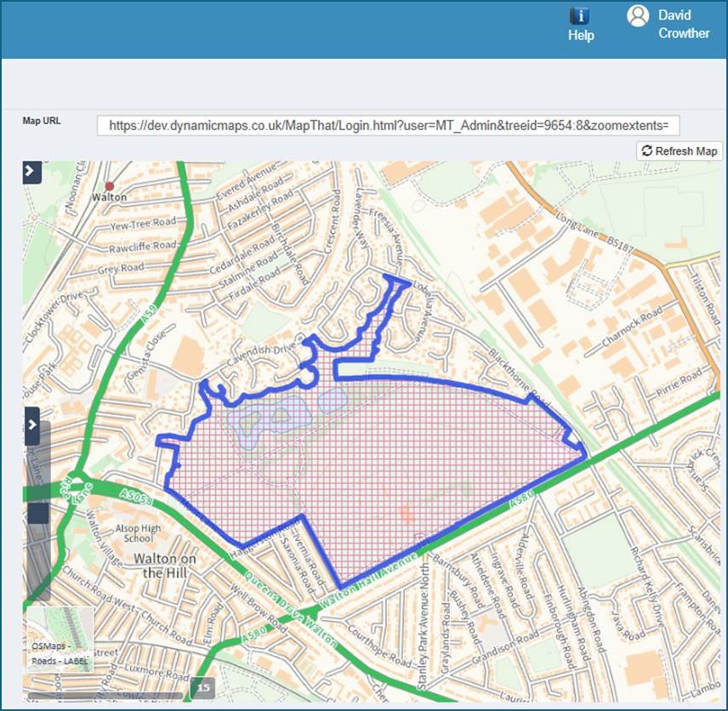Screen dimensions: 728x711
Task: Click the Help label text
Action: 581,35
